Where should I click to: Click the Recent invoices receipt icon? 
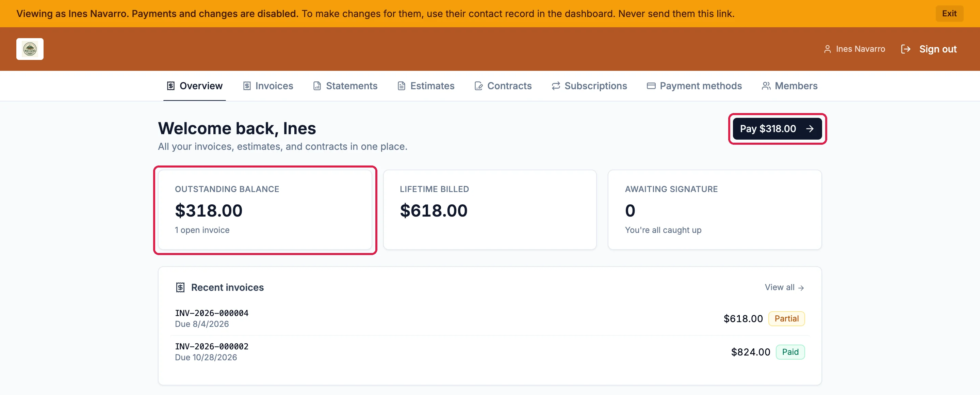pos(180,287)
